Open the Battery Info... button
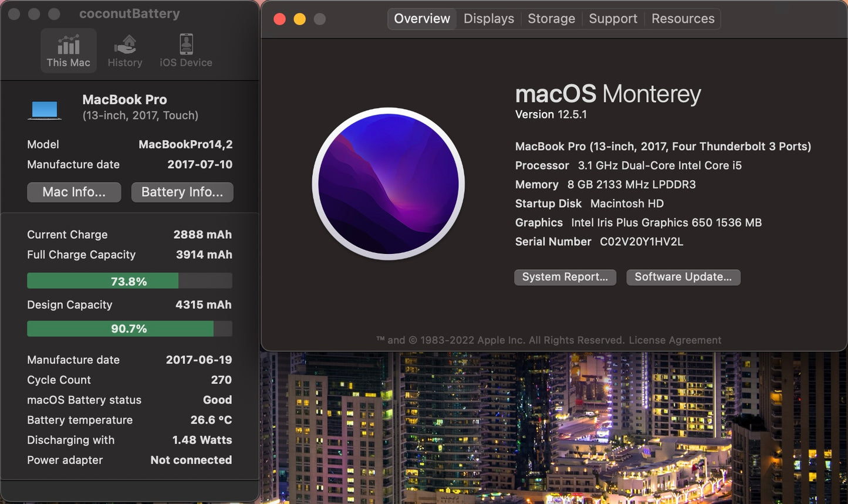Viewport: 848px width, 504px height. 182,192
